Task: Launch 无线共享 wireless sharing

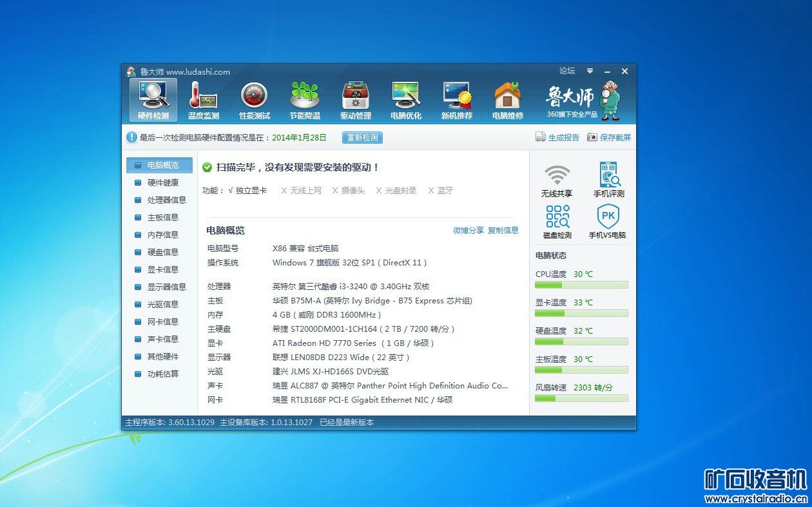Action: click(x=557, y=180)
